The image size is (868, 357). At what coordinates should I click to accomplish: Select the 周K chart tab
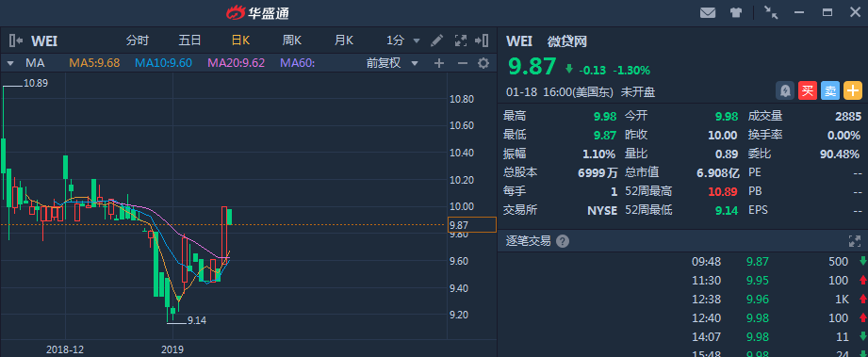[292, 41]
